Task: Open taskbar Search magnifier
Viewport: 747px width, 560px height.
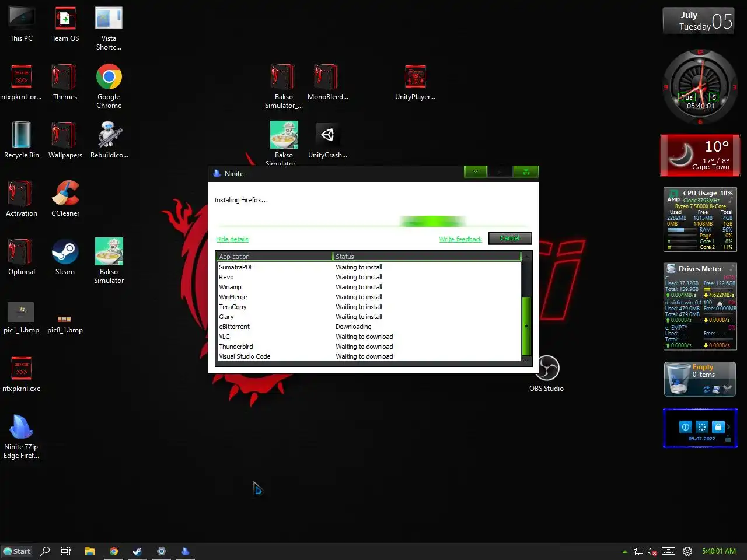Action: [x=45, y=551]
